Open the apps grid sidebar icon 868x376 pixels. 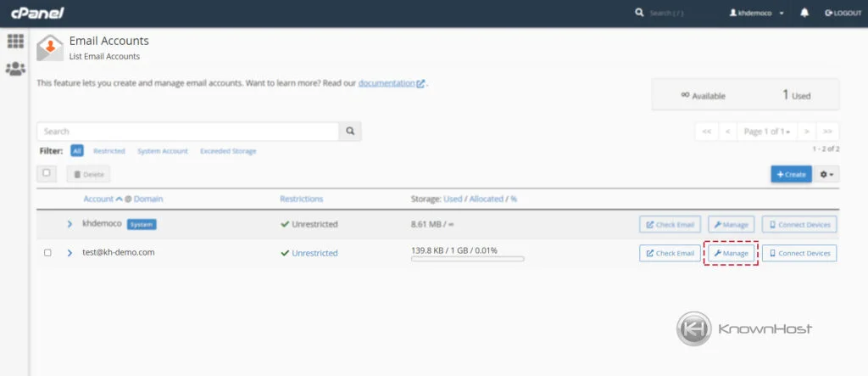click(x=15, y=41)
